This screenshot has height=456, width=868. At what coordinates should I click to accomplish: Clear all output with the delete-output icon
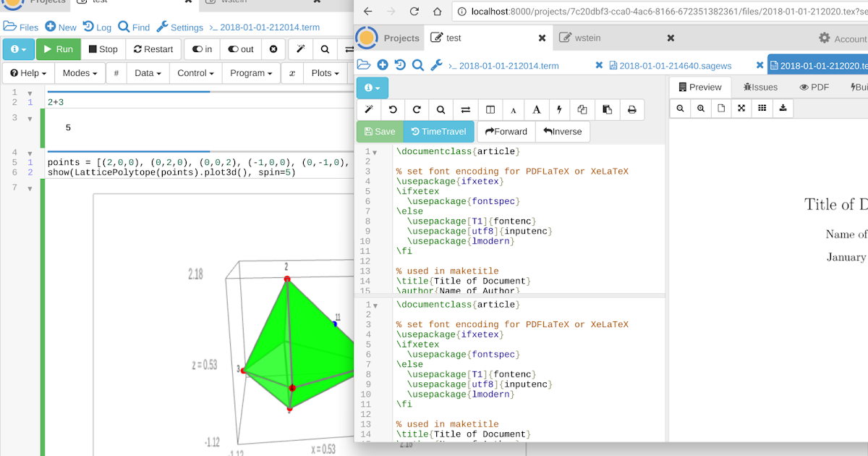(273, 48)
